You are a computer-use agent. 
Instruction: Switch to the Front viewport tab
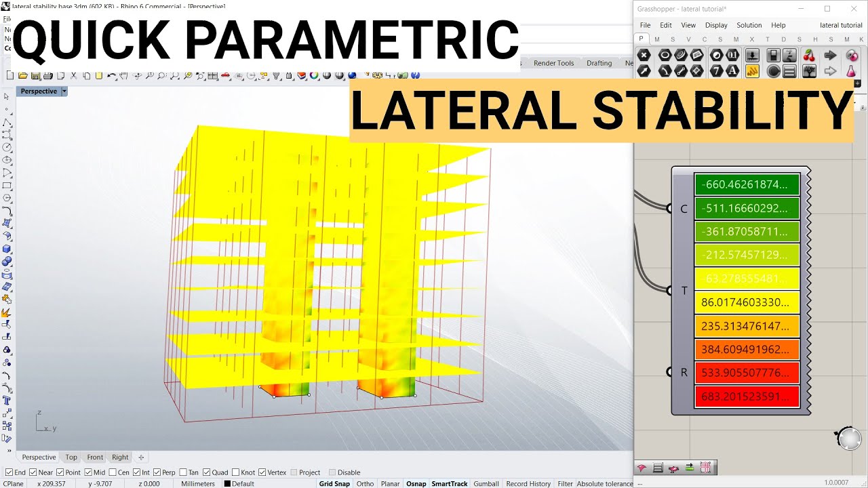pyautogui.click(x=95, y=457)
